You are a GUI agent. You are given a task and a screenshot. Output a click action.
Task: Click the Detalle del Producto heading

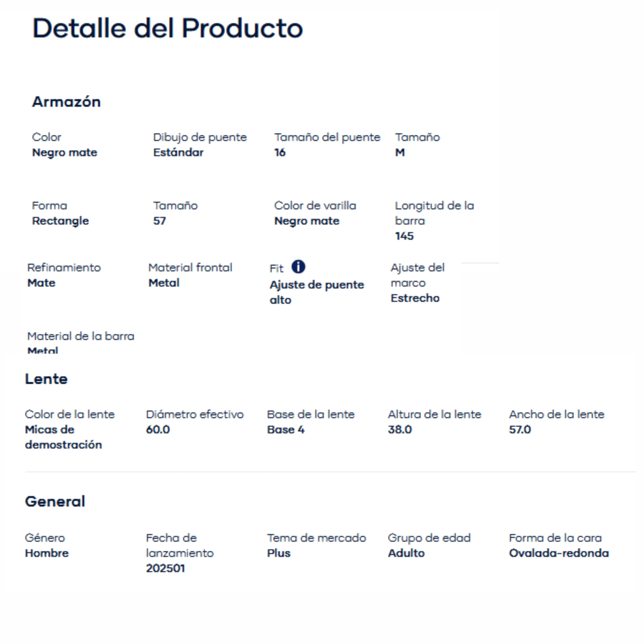coord(167,28)
